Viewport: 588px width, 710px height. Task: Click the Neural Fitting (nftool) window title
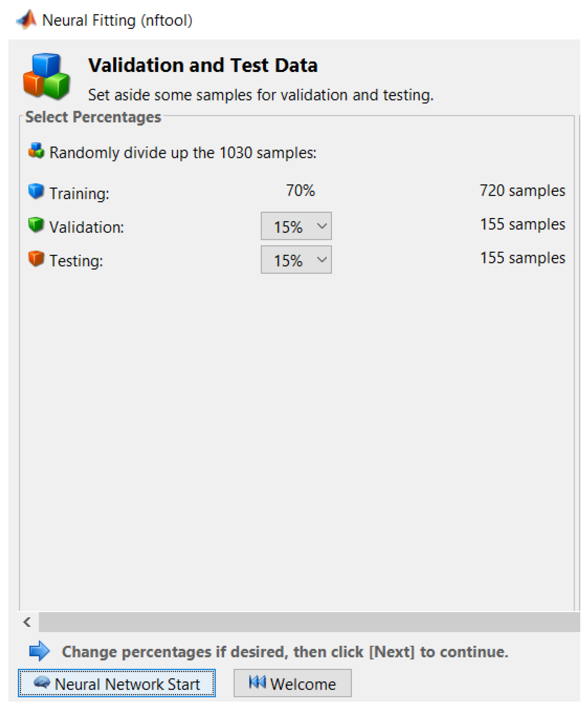(x=117, y=20)
